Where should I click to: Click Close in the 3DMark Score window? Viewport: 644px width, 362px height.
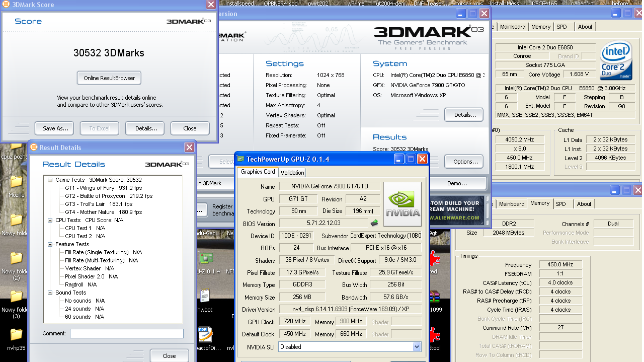190,128
